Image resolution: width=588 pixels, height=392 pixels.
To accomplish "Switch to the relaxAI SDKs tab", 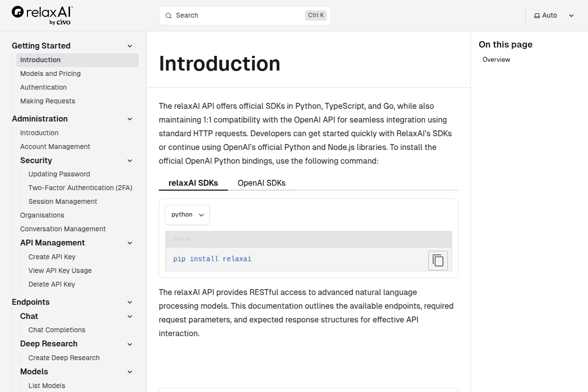I will click(193, 183).
